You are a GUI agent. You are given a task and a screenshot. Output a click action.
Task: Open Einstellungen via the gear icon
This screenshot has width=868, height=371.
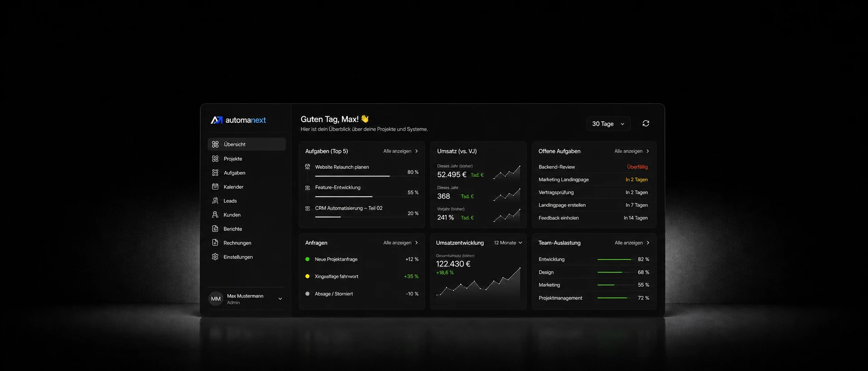tap(215, 257)
